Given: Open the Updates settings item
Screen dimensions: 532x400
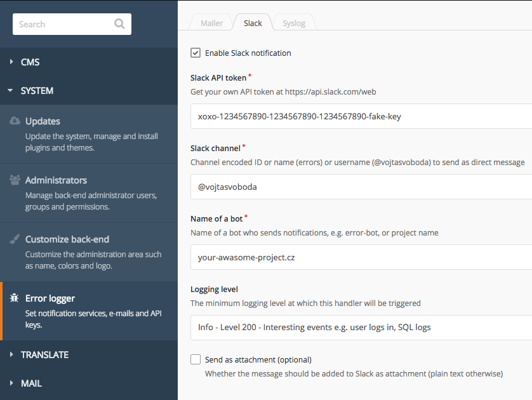Looking at the screenshot, I should [89, 134].
